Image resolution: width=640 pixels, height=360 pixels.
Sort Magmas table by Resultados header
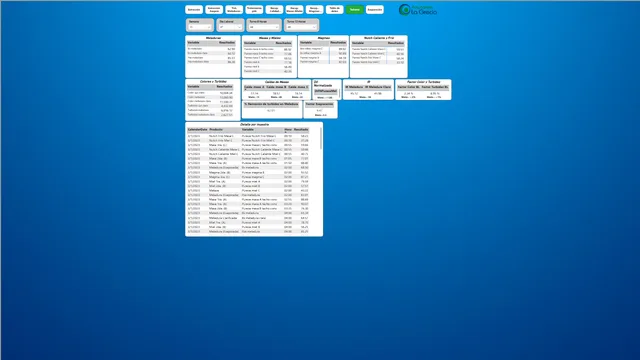[x=338, y=42]
